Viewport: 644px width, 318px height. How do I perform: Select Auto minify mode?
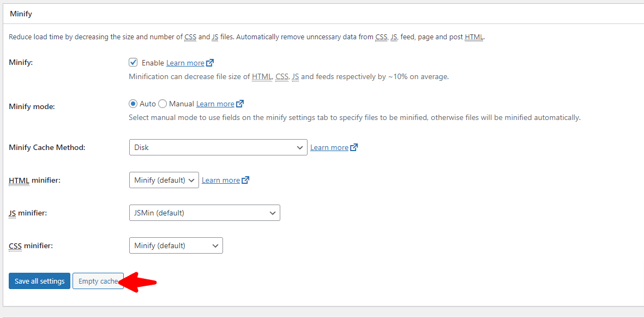click(x=133, y=104)
